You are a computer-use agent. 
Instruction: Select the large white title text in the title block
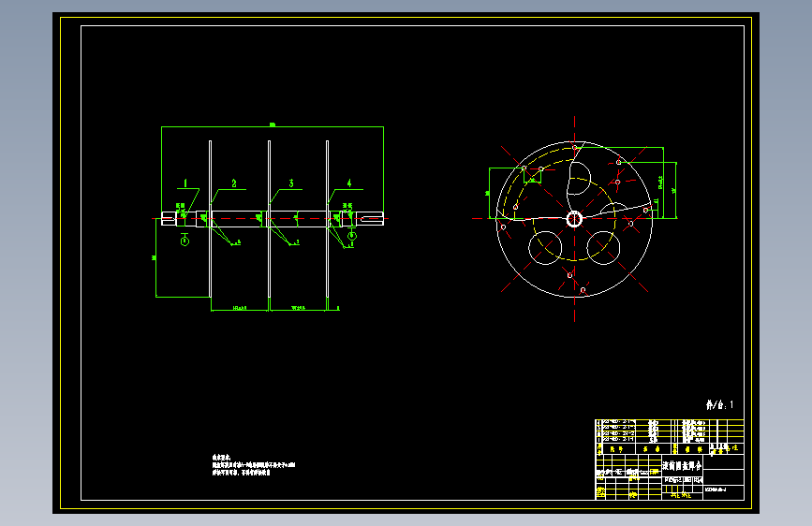click(x=683, y=465)
